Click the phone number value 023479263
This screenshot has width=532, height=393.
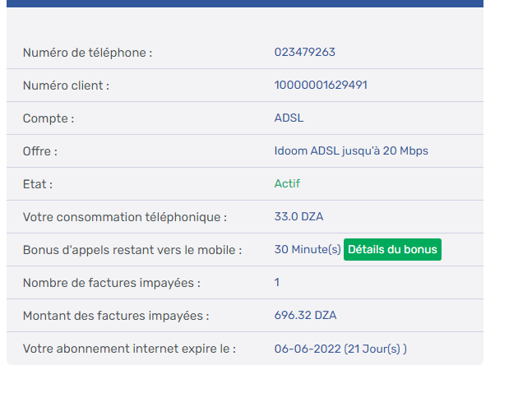(304, 53)
